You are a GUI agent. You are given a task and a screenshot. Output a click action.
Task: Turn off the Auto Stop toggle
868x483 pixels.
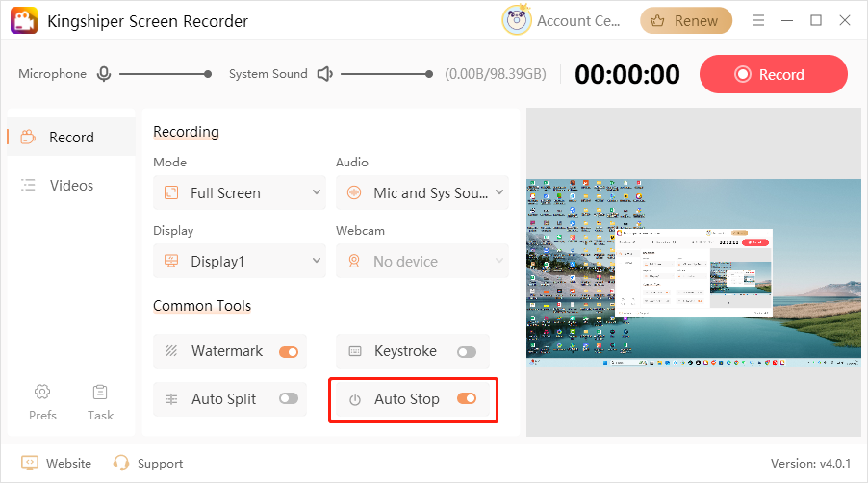tap(467, 398)
